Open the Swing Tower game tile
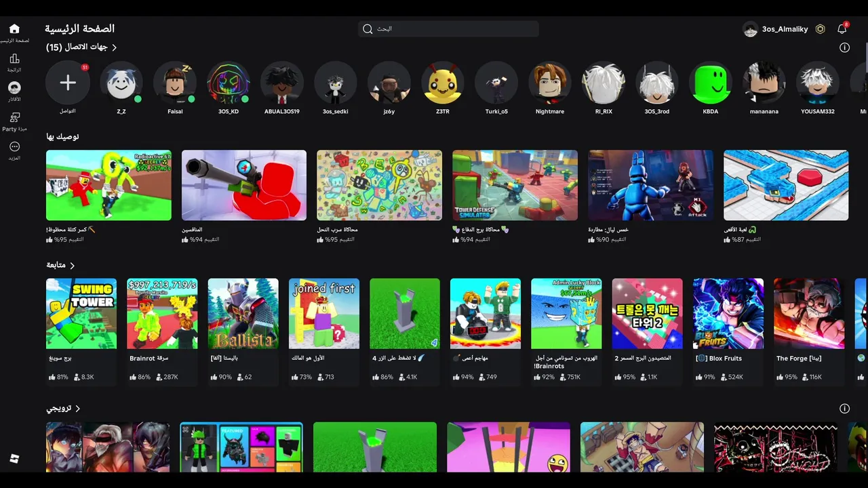This screenshot has height=488, width=868. pos(81,314)
